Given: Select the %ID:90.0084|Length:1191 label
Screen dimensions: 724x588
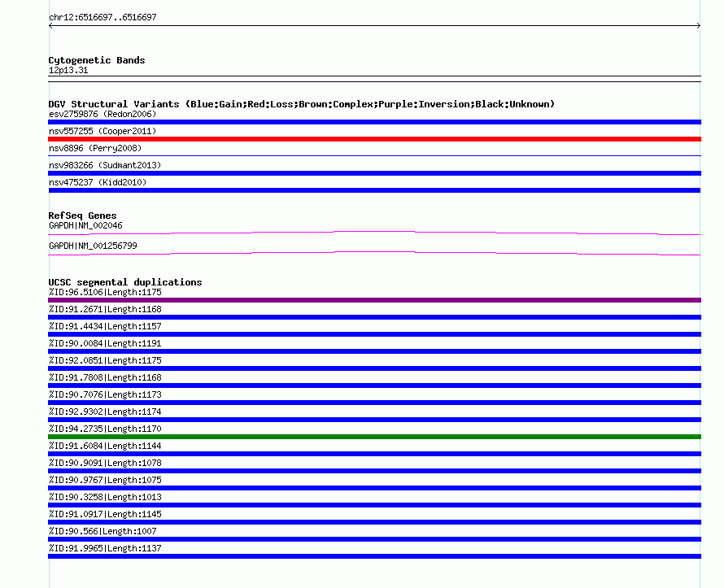Looking at the screenshot, I should pyautogui.click(x=105, y=343).
